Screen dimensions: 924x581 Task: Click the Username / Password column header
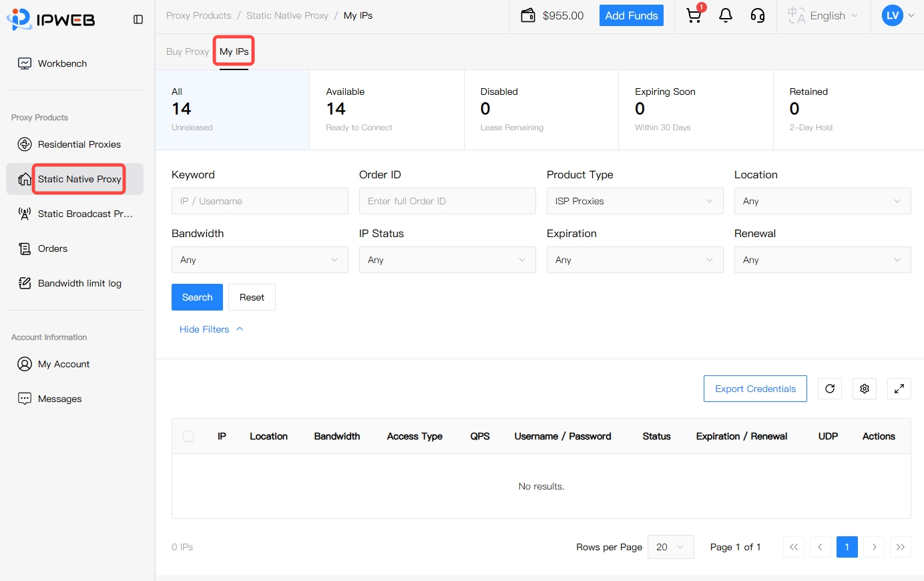point(563,436)
